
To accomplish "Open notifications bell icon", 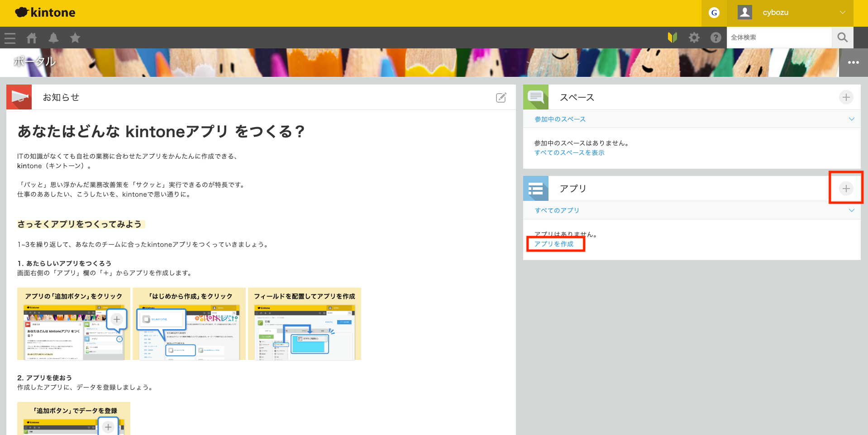I will [x=53, y=38].
